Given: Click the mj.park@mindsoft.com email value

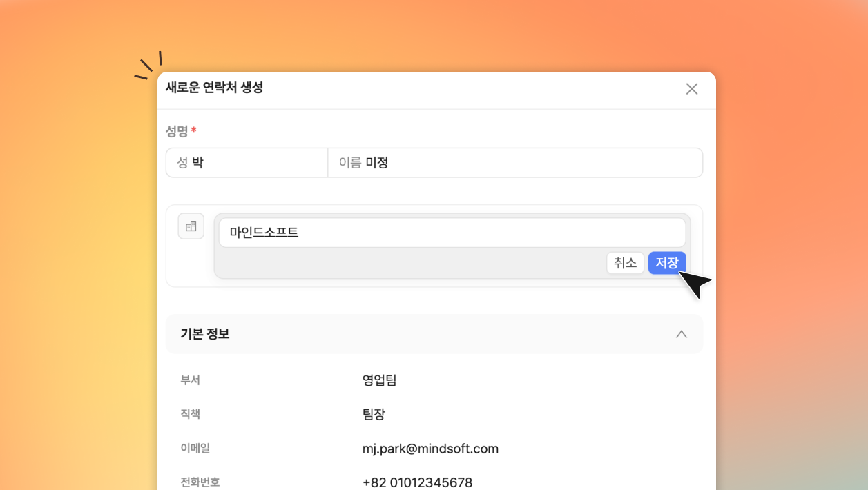Looking at the screenshot, I should coord(430,449).
